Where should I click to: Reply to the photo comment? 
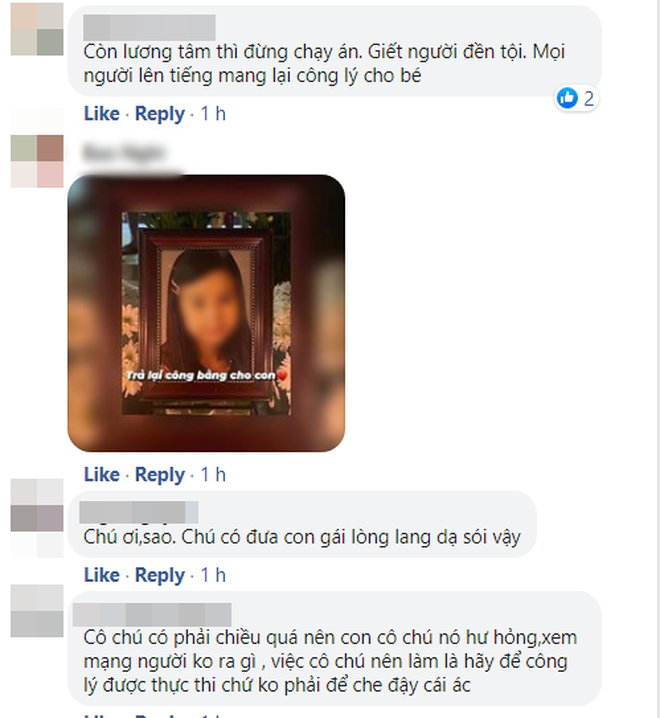[x=159, y=475]
